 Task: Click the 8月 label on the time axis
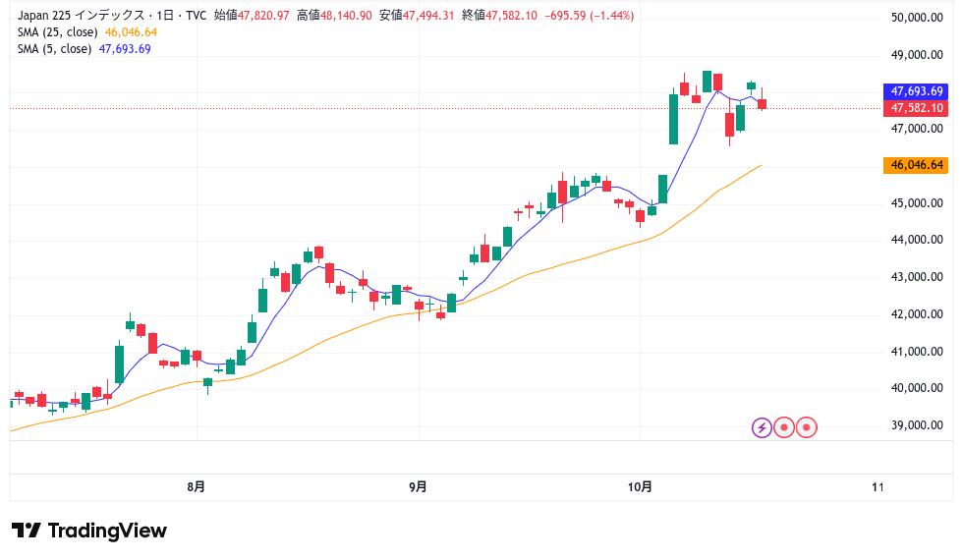197,485
